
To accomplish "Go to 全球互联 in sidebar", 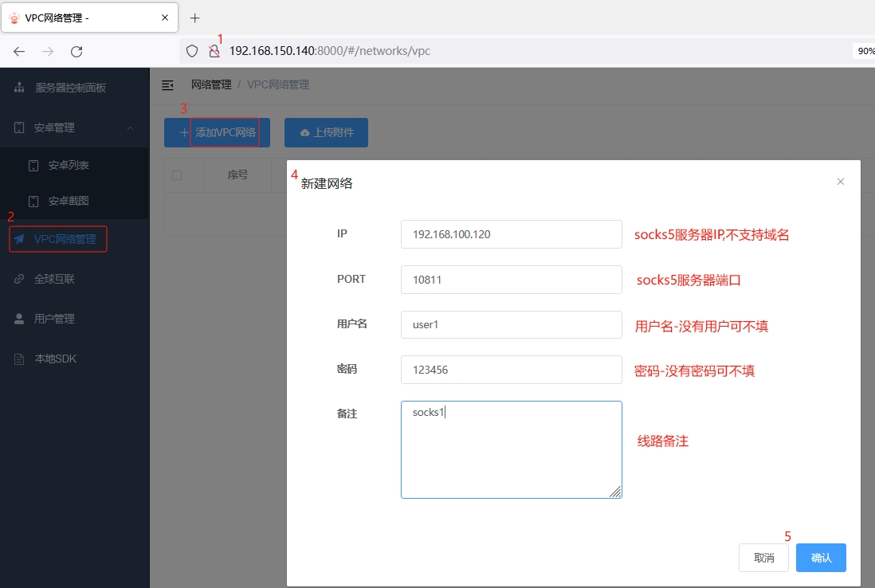I will (x=54, y=279).
